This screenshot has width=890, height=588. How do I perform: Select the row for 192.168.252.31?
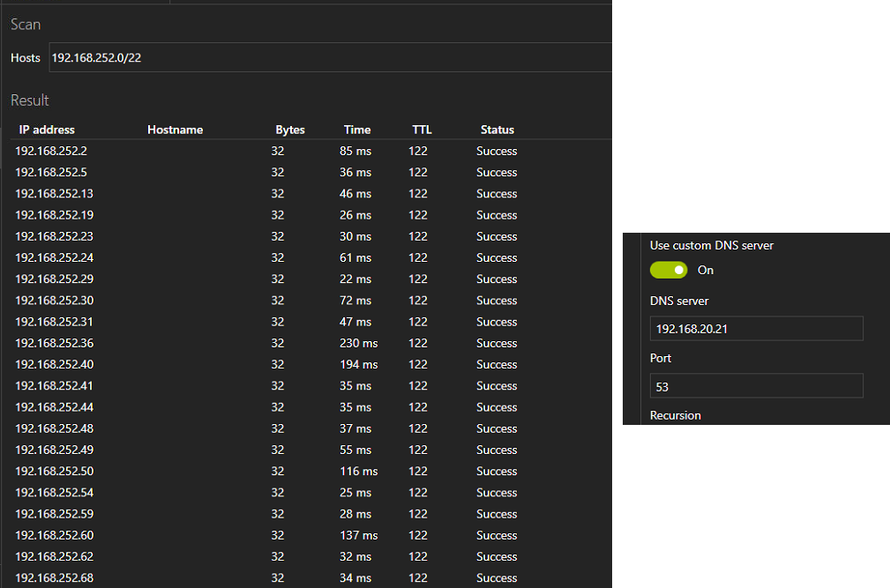(x=310, y=322)
